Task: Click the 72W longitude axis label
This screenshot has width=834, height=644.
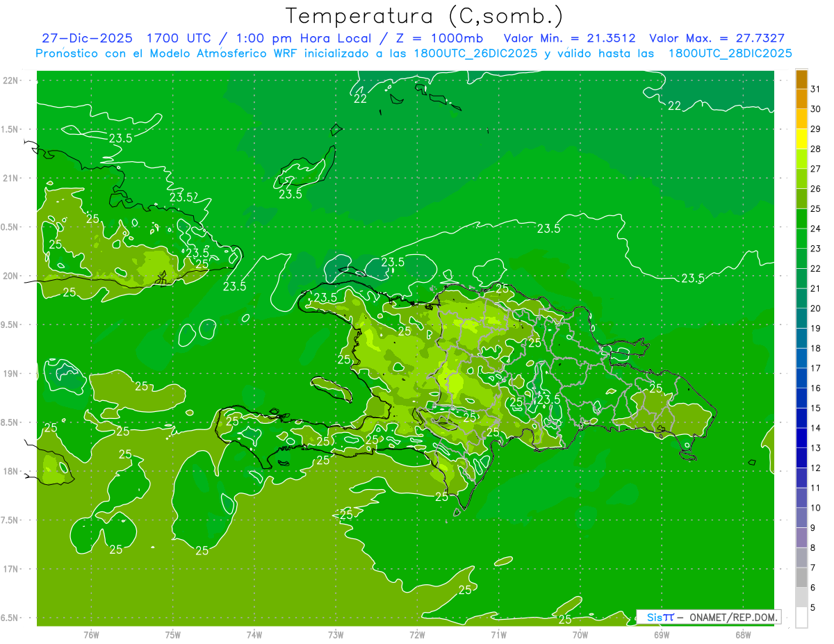Action: (x=417, y=634)
